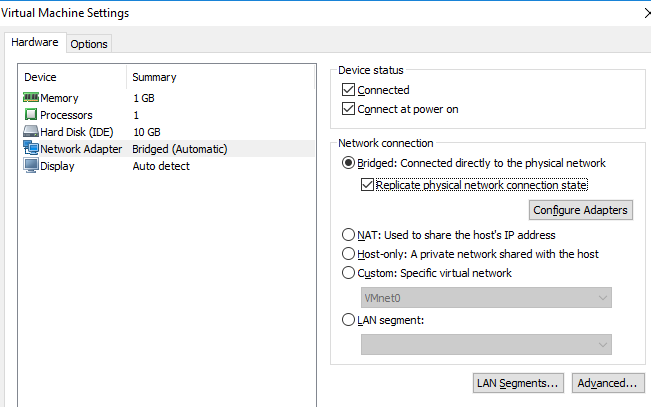Open the Hardware tab
The image size is (651, 407).
(x=35, y=43)
